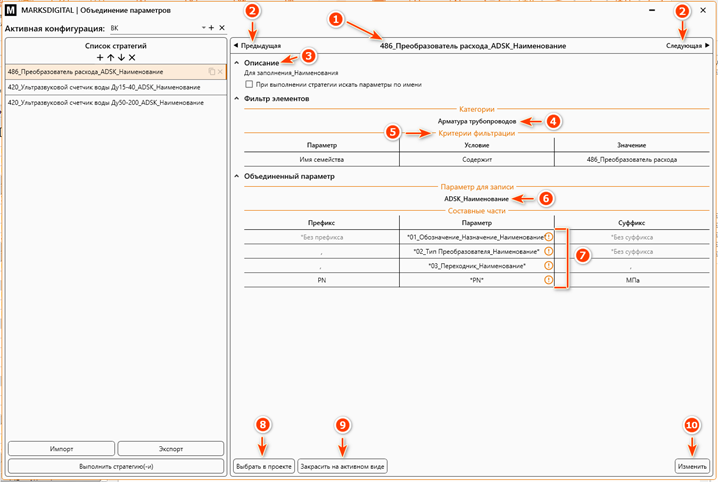The width and height of the screenshot is (718, 482).
Task: Move selected strategy up with arrow icon
Action: pos(110,58)
